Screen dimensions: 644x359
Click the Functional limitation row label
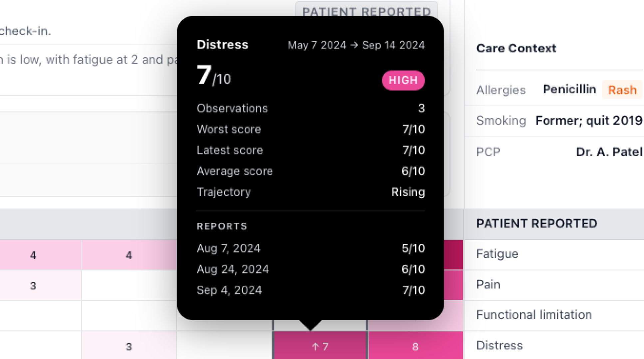pyautogui.click(x=534, y=315)
